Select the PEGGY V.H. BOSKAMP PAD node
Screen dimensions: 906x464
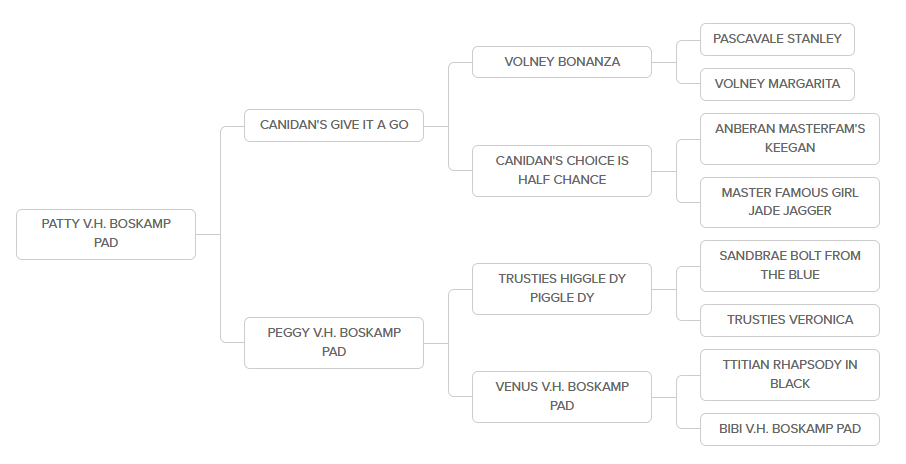tap(334, 342)
